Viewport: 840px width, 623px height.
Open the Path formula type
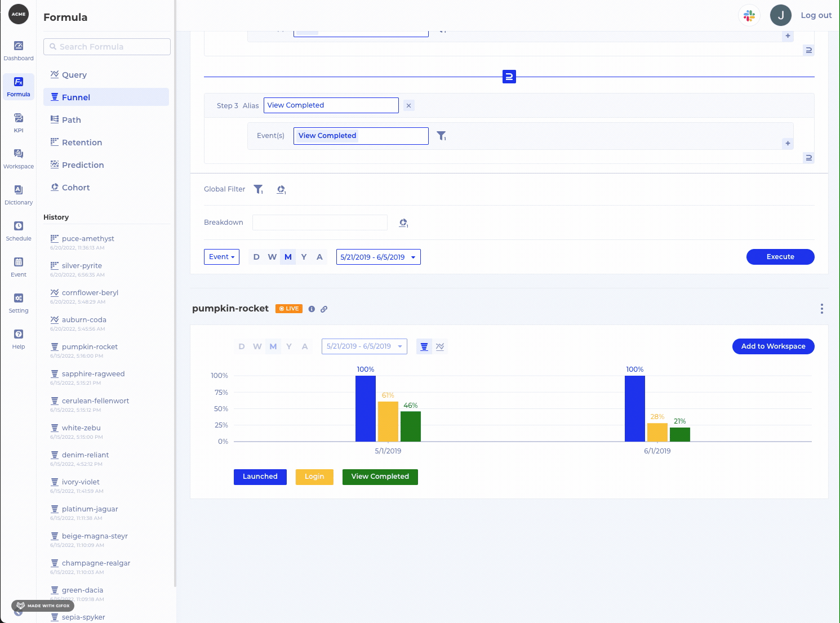click(x=106, y=119)
